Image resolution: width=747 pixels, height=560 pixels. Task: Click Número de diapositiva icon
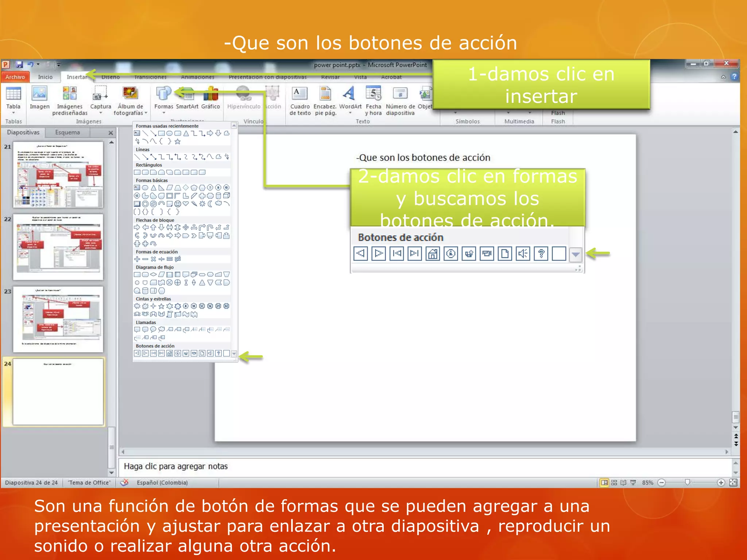point(400,94)
